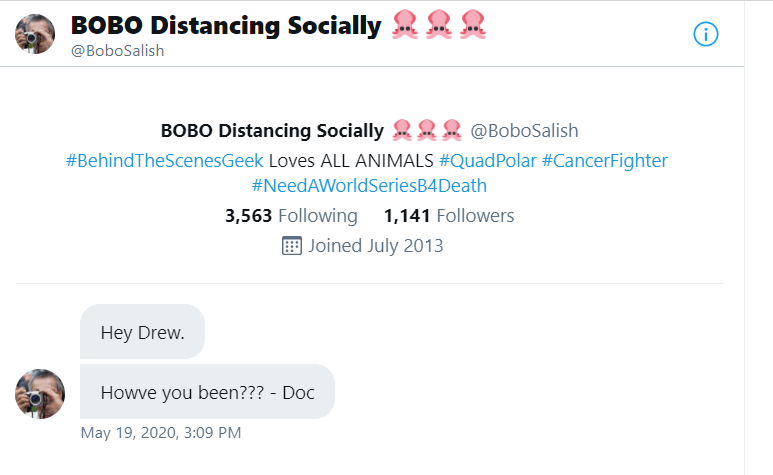Click the May 19, 2020 timestamp
Image resolution: width=773 pixels, height=475 pixels.
[x=161, y=433]
